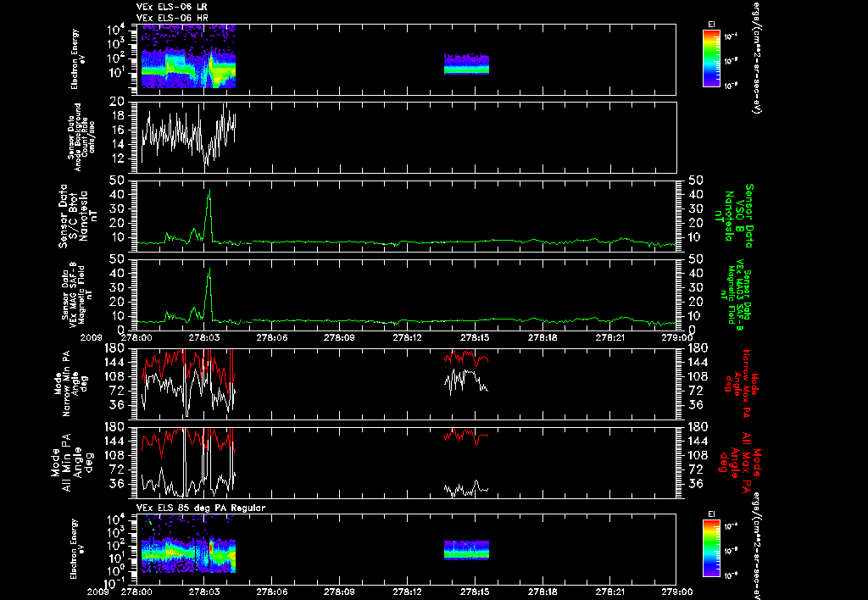The width and height of the screenshot is (868, 600).
Task: Click the top spectrogram data block near 278:15
Action: pos(466,64)
